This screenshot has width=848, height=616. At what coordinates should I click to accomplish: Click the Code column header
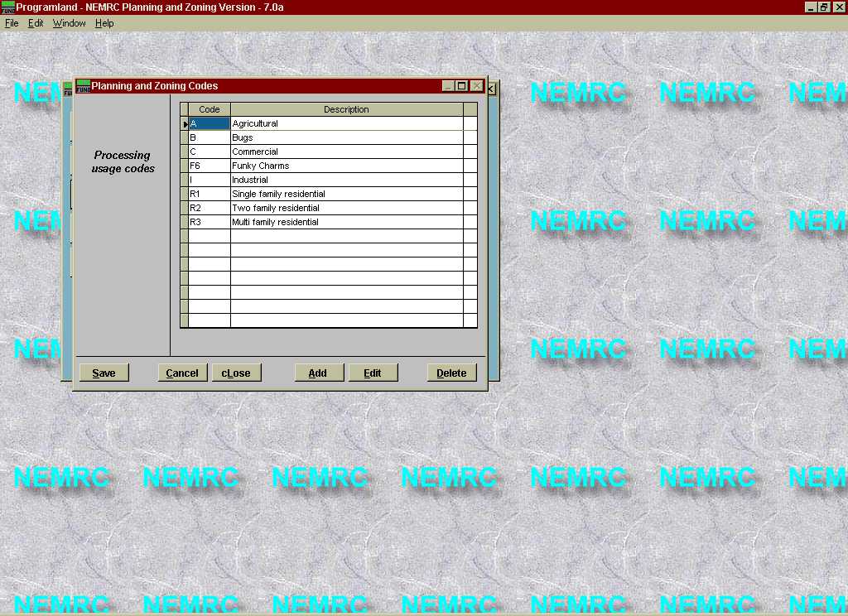click(210, 109)
